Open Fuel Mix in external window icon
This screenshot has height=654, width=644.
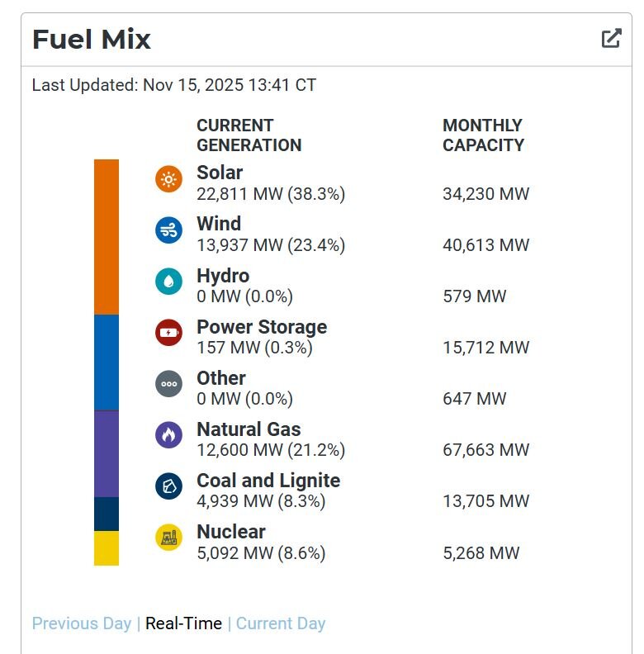pyautogui.click(x=611, y=38)
